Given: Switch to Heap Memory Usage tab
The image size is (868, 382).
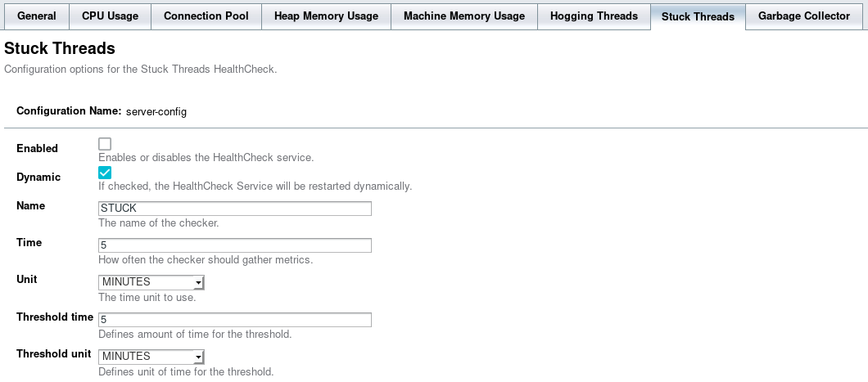Looking at the screenshot, I should [326, 16].
